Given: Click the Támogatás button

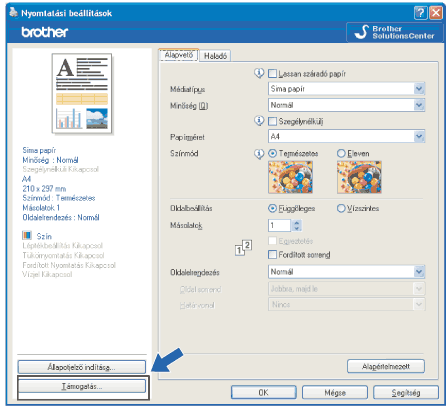Looking at the screenshot, I should point(82,386).
